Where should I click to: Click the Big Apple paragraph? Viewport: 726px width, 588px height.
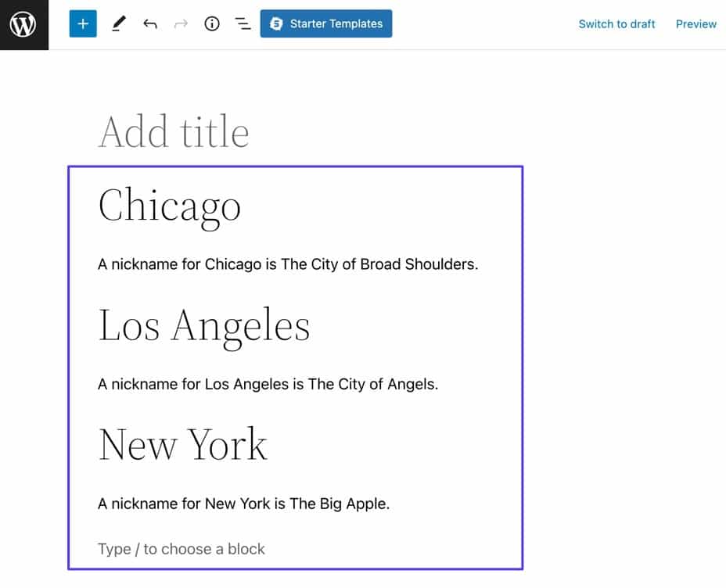tap(243, 504)
